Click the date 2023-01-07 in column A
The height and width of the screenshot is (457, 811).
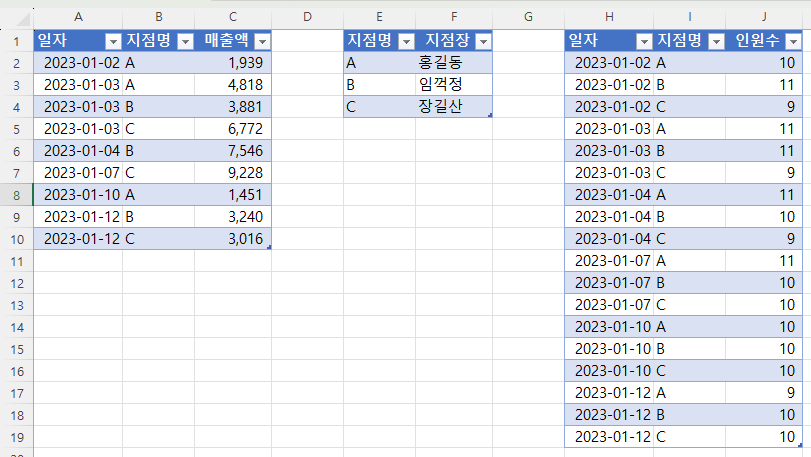78,173
